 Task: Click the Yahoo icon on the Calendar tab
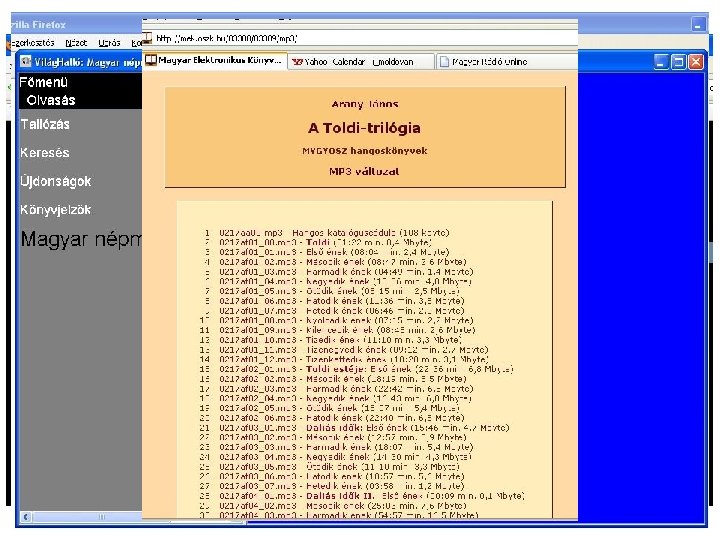(x=297, y=62)
